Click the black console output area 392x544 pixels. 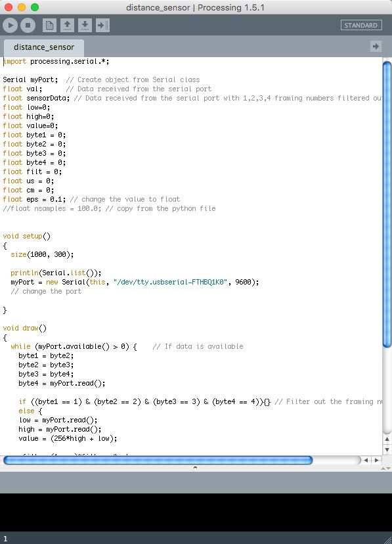coord(196,512)
